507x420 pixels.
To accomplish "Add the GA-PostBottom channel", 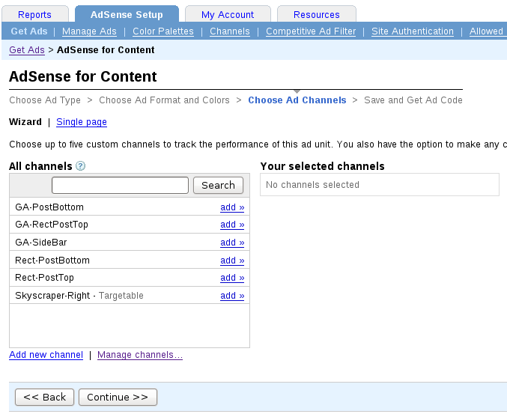I will click(232, 207).
